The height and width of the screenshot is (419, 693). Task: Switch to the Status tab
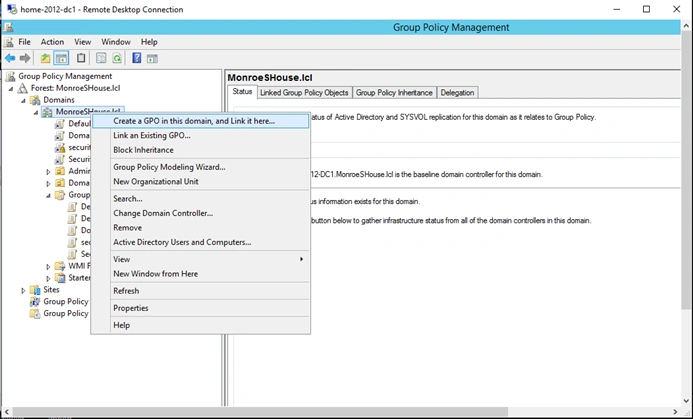(242, 91)
